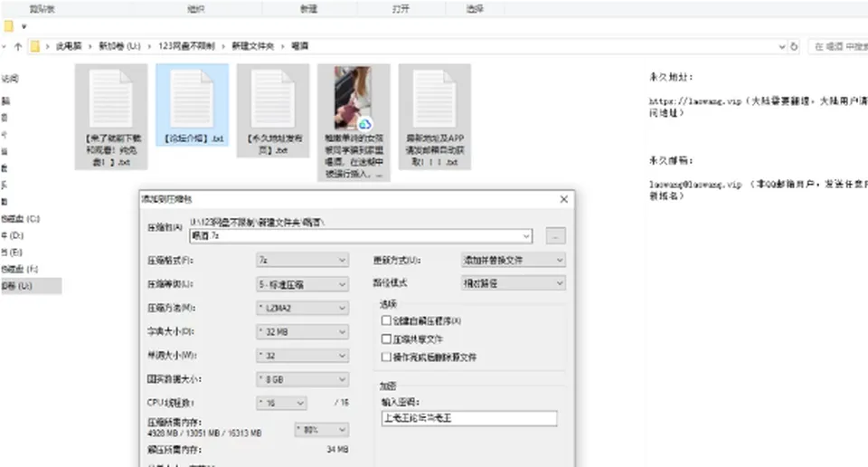The width and height of the screenshot is (868, 467).
Task: Navigate to 此电脑 in the breadcrumb
Action: 69,46
